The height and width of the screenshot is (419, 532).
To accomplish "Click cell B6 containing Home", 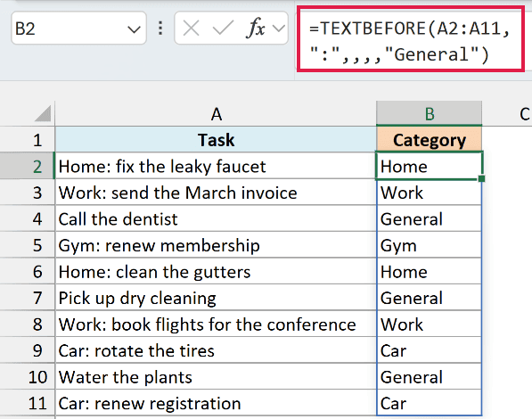I will (x=430, y=271).
